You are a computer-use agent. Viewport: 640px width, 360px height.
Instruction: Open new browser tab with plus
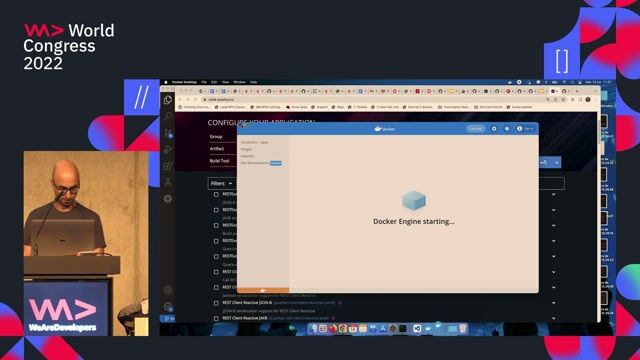click(576, 91)
